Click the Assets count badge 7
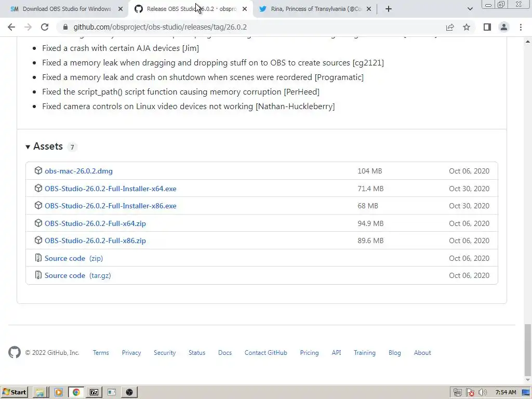The width and height of the screenshot is (532, 399). (x=72, y=147)
